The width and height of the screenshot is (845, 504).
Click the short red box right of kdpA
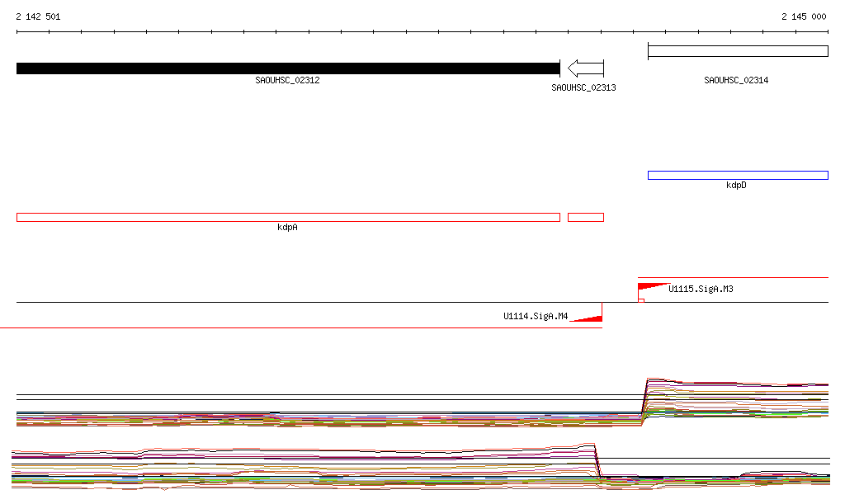click(586, 217)
